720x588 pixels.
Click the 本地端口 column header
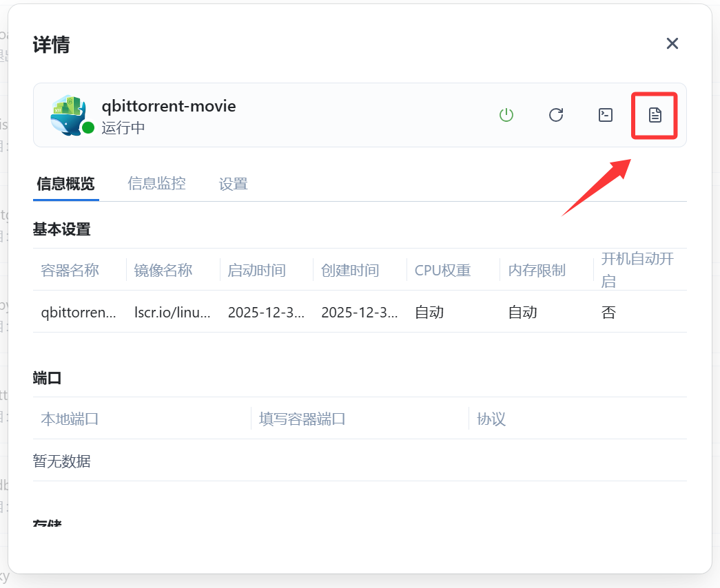click(x=70, y=419)
